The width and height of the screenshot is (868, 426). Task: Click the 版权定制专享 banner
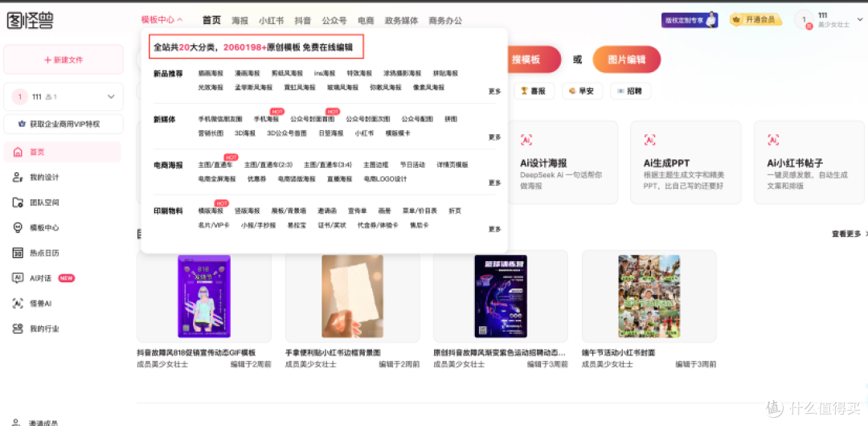pyautogui.click(x=690, y=20)
